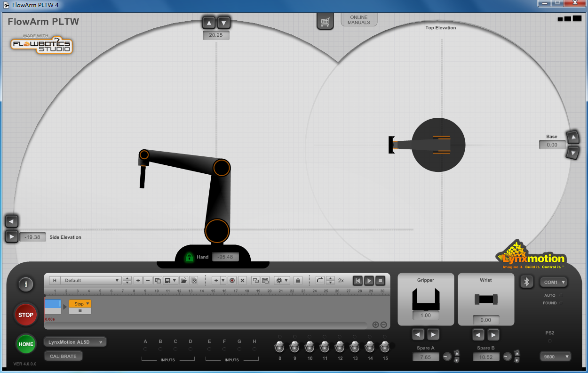
Task: Open the 9600 baud rate dropdown
Action: coord(555,357)
